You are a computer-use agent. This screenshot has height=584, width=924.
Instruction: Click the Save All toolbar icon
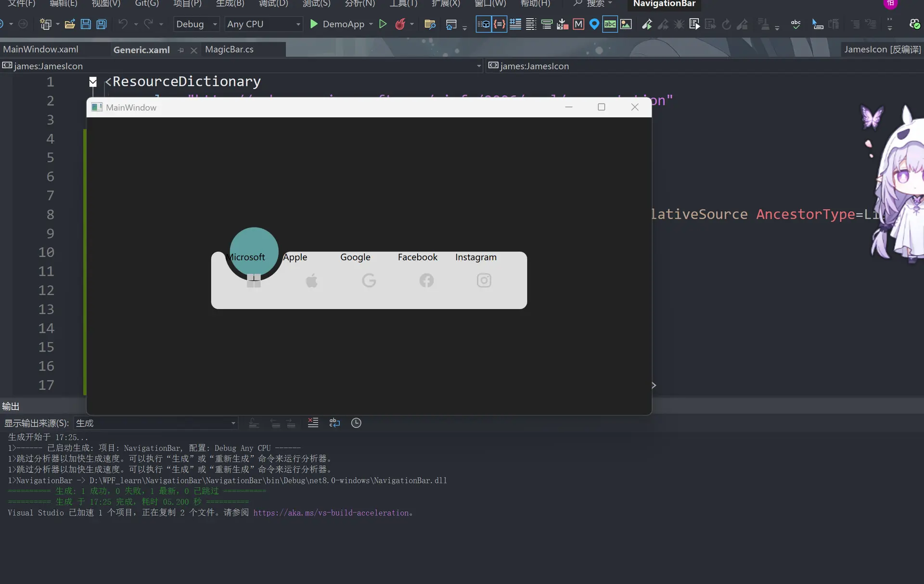pyautogui.click(x=101, y=24)
